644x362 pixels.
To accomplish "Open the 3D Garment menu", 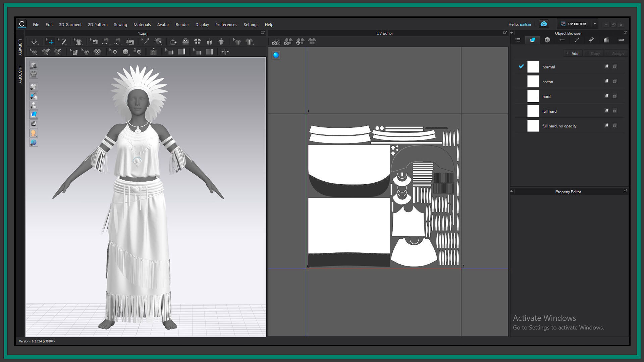I will coord(70,24).
